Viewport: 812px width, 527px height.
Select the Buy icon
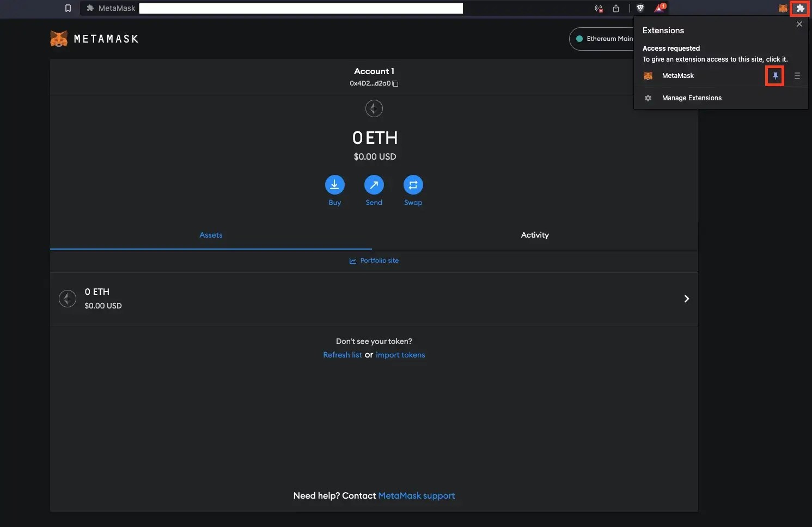coord(334,185)
